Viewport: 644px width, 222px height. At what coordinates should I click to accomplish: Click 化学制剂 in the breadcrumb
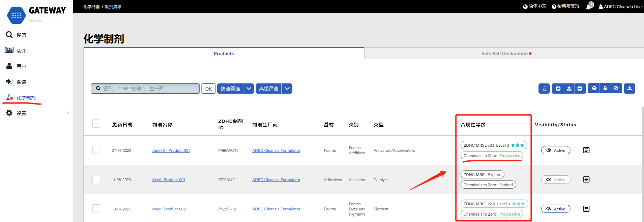[91, 7]
